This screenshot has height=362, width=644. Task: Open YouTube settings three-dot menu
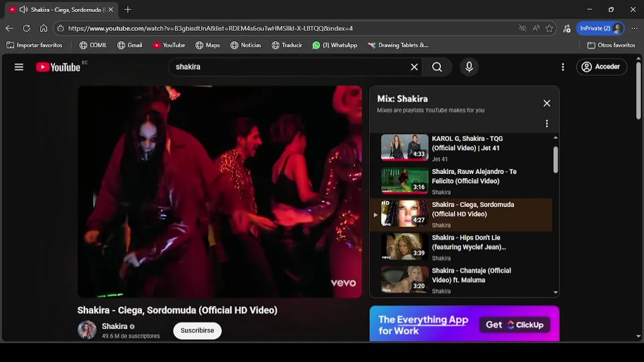click(x=563, y=67)
